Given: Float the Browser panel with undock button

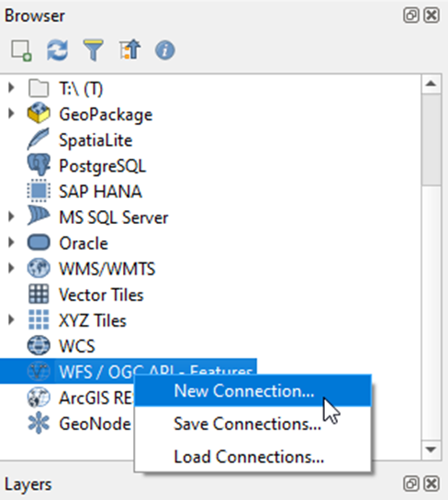Looking at the screenshot, I should (411, 15).
